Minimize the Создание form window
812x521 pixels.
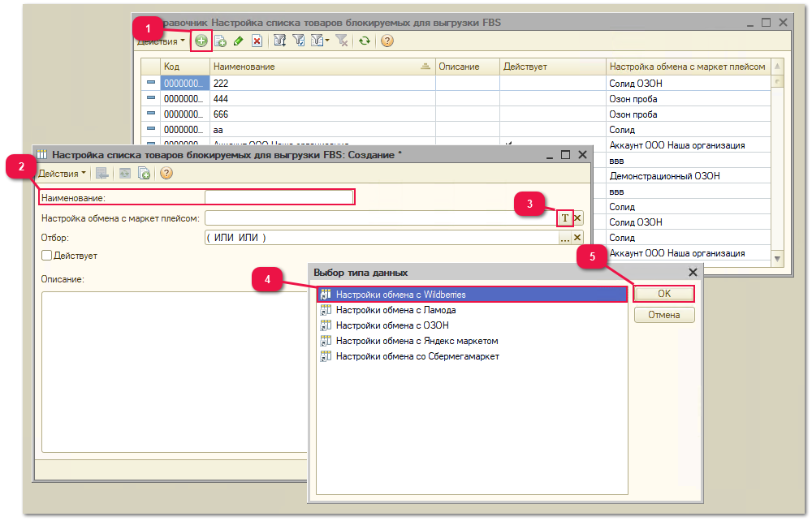pos(550,156)
